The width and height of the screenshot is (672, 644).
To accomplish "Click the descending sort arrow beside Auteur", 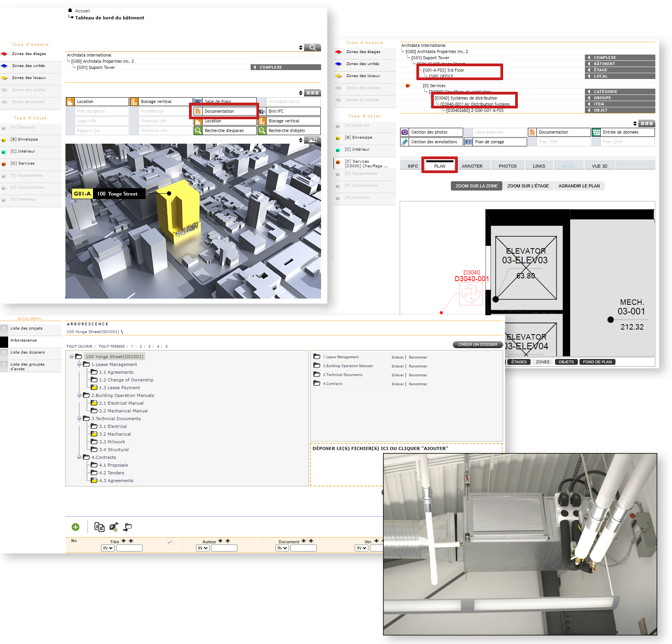I will coord(220,541).
